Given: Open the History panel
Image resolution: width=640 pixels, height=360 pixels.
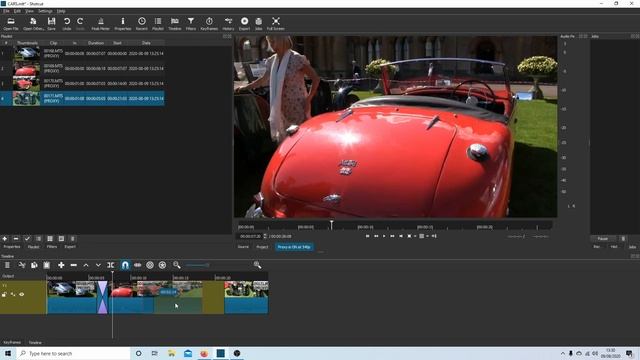Looking at the screenshot, I should pos(228,24).
